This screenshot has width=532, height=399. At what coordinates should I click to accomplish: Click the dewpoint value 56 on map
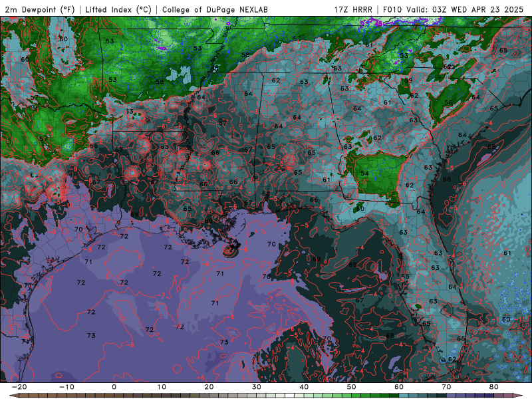click(448, 102)
